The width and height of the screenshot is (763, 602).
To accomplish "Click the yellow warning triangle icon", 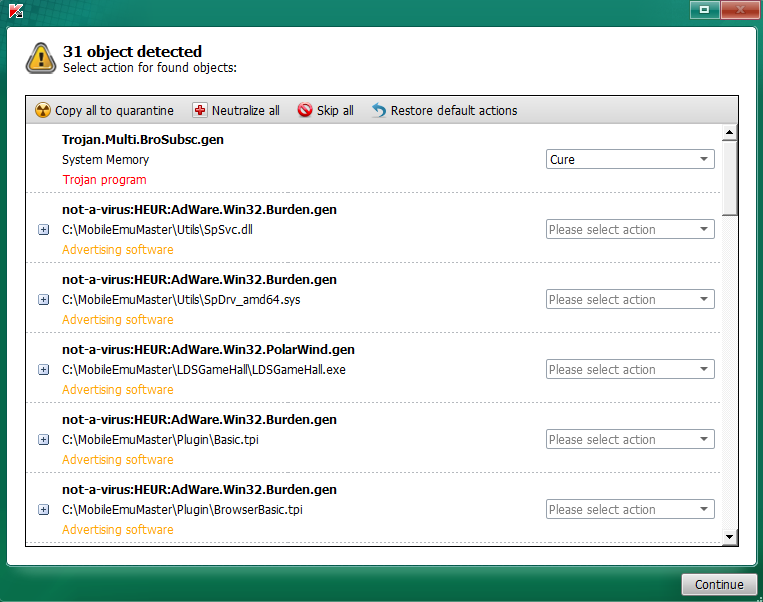I will click(x=41, y=58).
